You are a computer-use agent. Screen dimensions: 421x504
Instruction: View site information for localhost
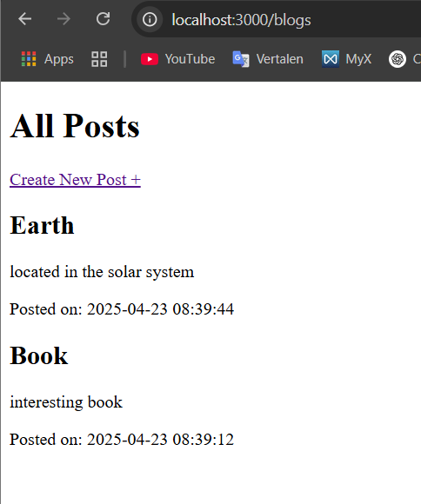coord(150,20)
